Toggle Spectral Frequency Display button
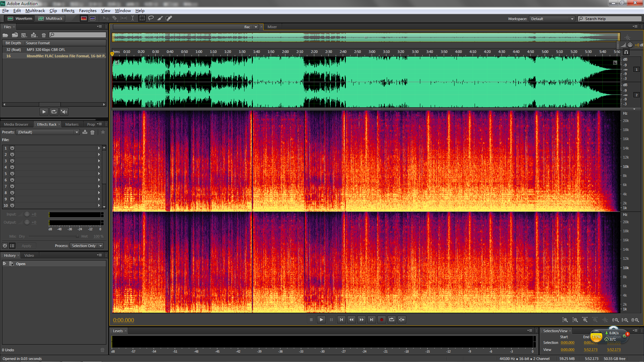The height and width of the screenshot is (362, 644). (84, 18)
